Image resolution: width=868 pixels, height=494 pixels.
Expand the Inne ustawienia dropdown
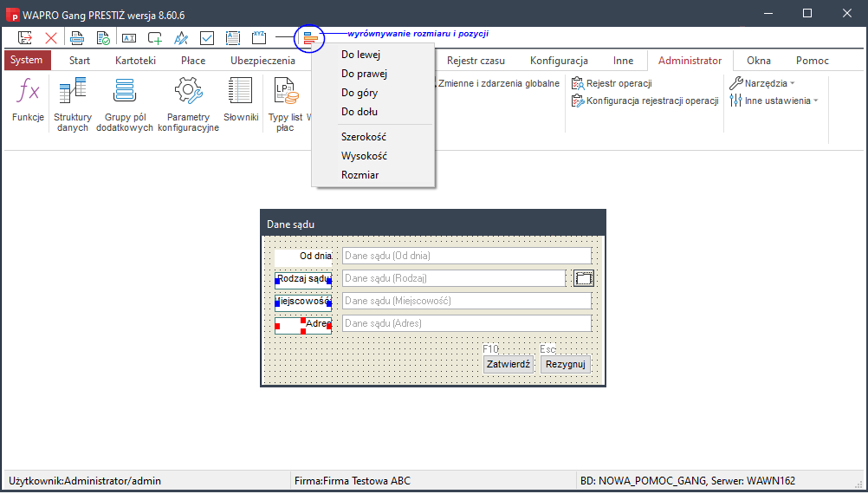774,101
